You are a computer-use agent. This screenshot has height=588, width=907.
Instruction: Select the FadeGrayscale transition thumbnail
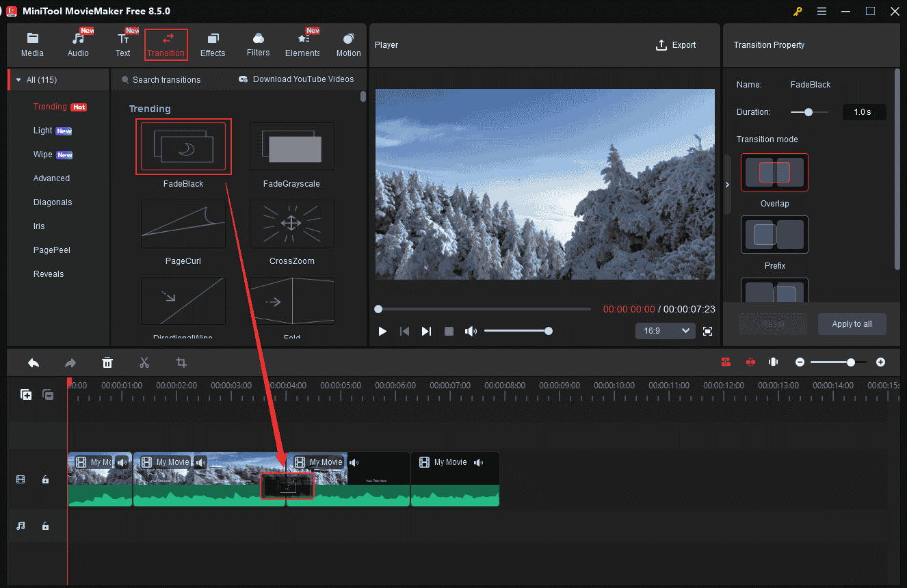tap(291, 146)
